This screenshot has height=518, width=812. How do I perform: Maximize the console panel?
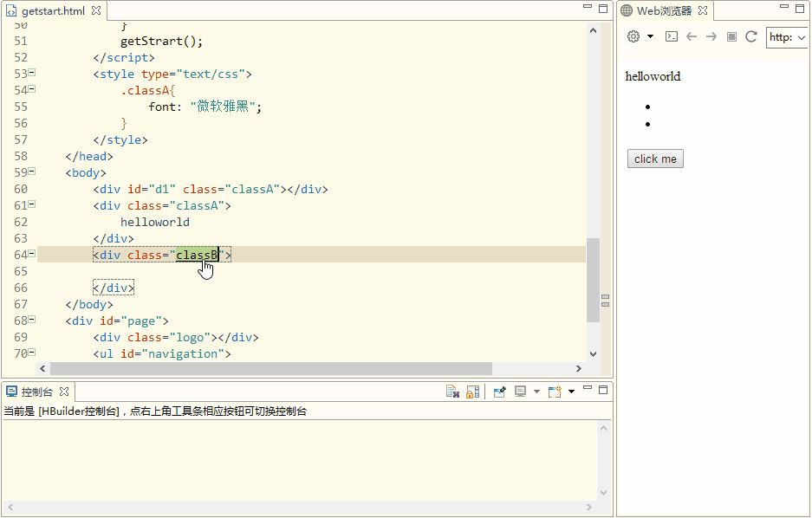point(603,390)
